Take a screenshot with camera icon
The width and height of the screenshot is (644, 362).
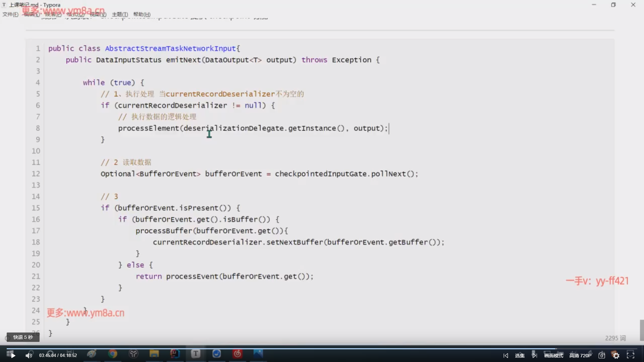[602, 356]
